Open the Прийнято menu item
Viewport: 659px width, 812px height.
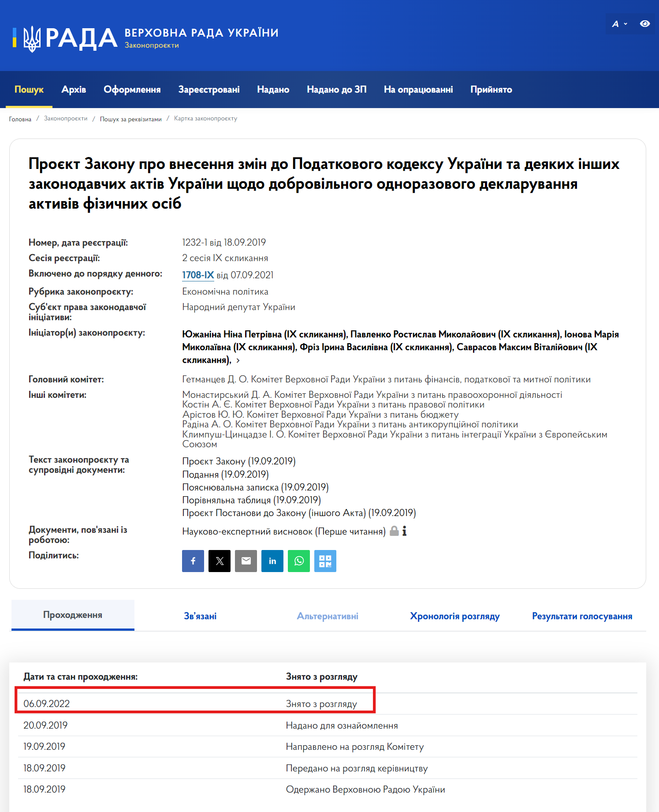(x=491, y=90)
